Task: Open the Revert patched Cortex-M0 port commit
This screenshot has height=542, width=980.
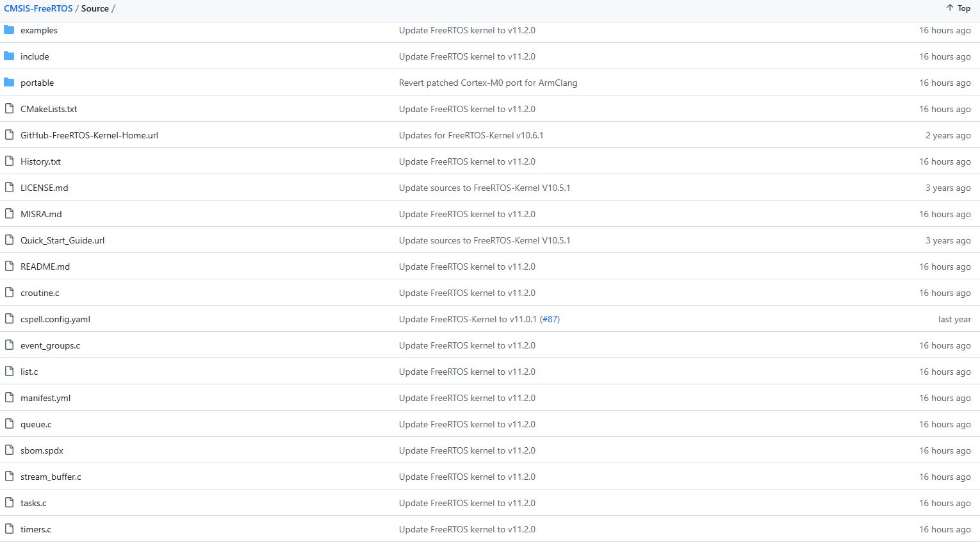Action: (488, 83)
